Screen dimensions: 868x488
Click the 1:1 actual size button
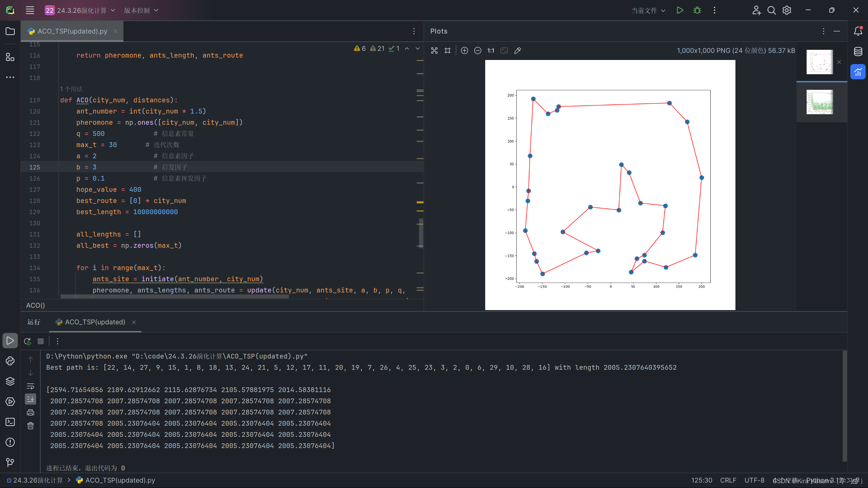tap(491, 50)
